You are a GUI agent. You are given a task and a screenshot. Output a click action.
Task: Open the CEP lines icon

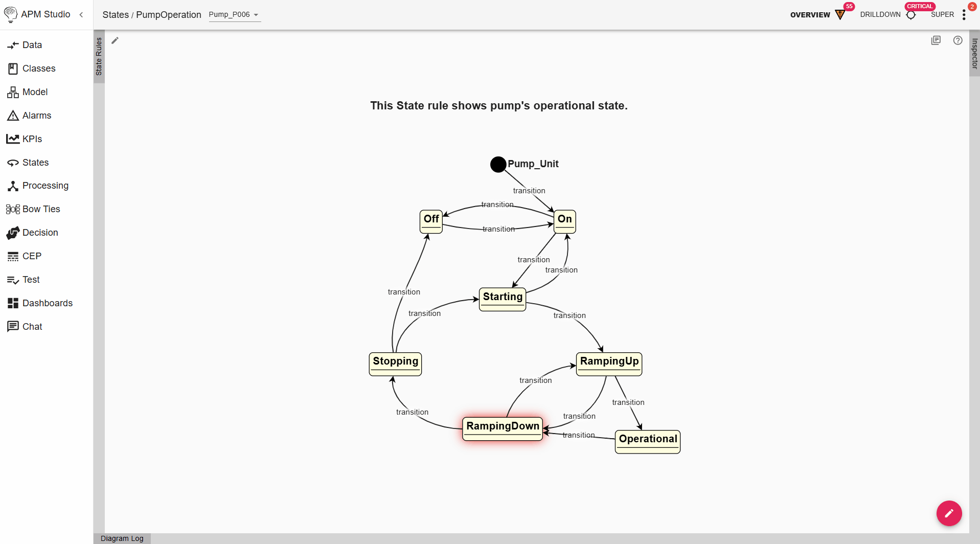[x=13, y=256]
